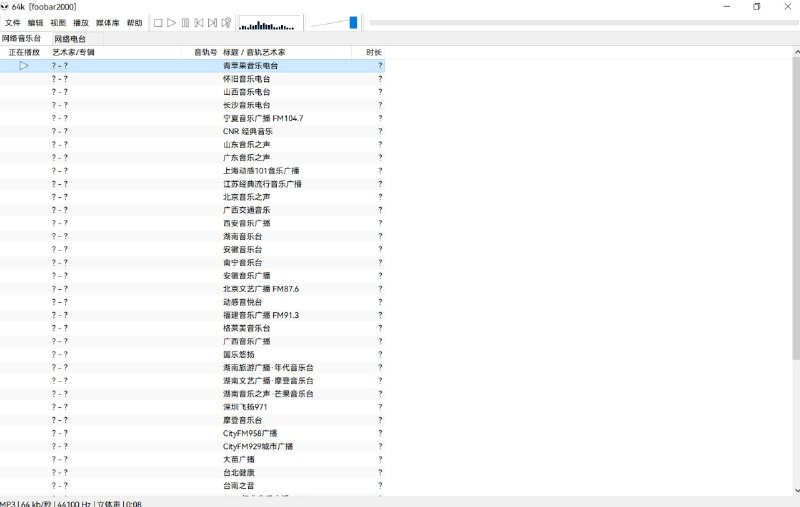Viewport: 800px width, 507px height.
Task: Click the playlist scrollbar down arrow
Action: click(x=796, y=491)
